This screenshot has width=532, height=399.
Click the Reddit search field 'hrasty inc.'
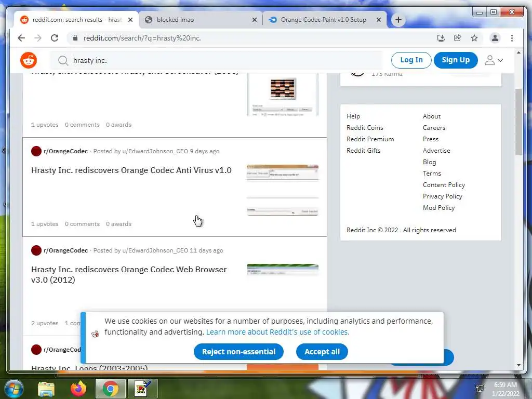217,60
